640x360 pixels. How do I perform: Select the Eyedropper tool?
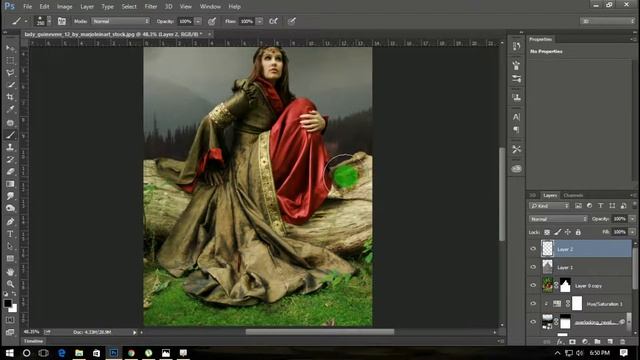tap(10, 109)
